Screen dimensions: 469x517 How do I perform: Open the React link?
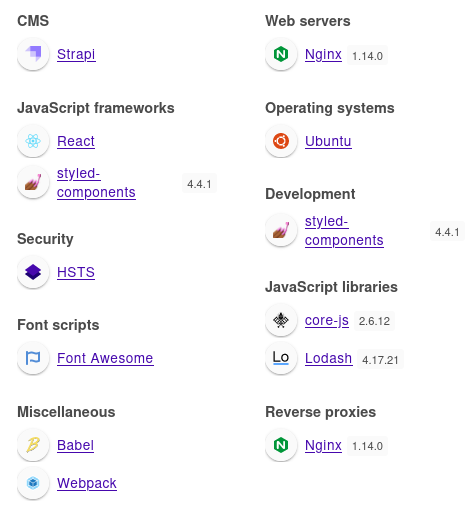point(76,141)
